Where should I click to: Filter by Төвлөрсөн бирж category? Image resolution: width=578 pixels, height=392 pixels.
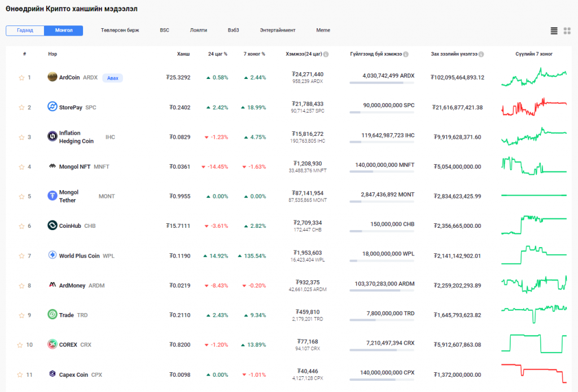pyautogui.click(x=120, y=30)
